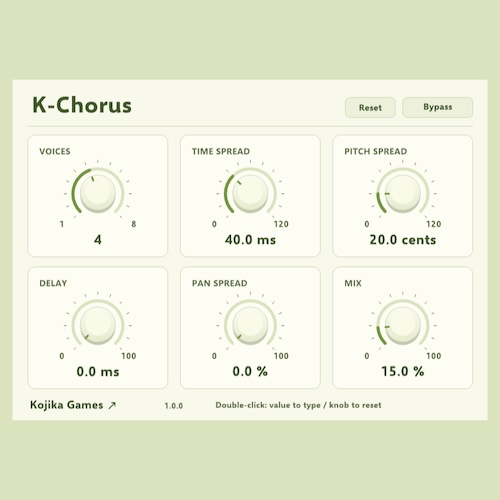Image resolution: width=500 pixels, height=500 pixels.
Task: Click the Pan Spread knob
Action: pyautogui.click(x=250, y=325)
